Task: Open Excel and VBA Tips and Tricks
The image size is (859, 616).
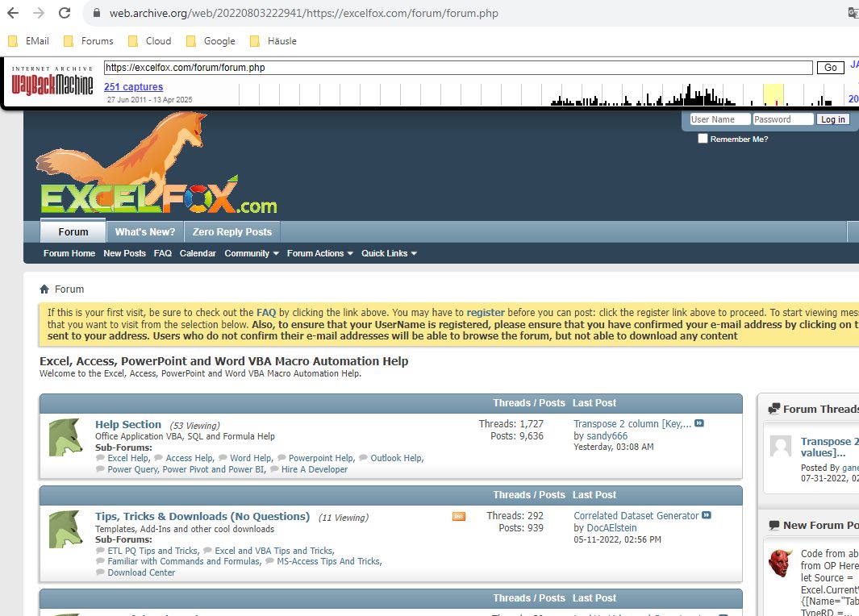Action: (x=274, y=551)
